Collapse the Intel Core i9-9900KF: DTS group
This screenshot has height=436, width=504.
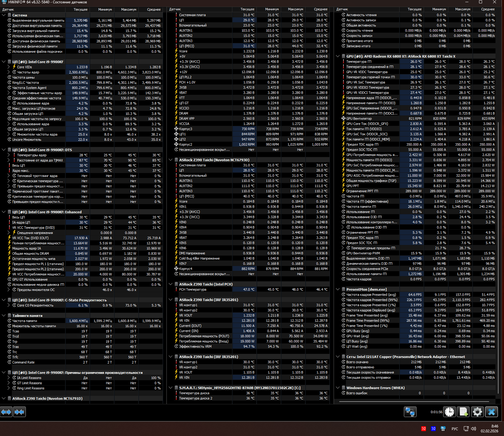[x=4, y=150]
